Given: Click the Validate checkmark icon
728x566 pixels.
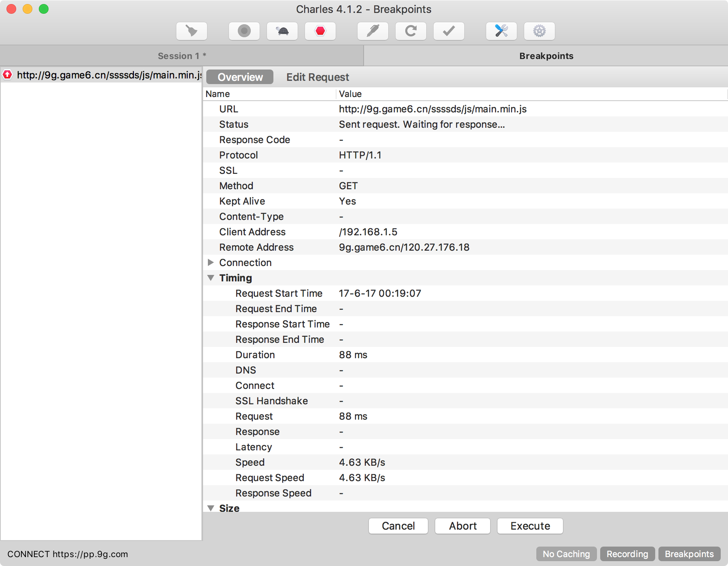Looking at the screenshot, I should point(449,31).
